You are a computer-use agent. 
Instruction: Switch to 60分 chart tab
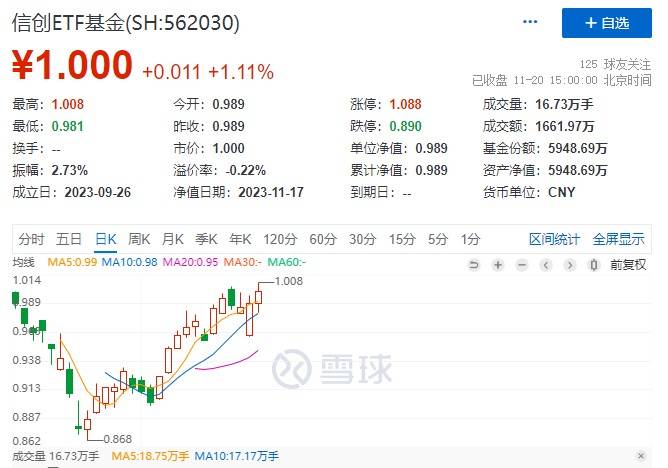323,239
